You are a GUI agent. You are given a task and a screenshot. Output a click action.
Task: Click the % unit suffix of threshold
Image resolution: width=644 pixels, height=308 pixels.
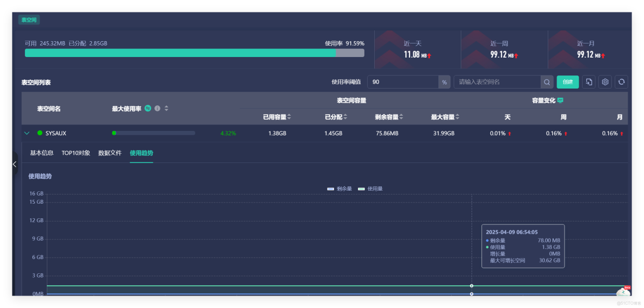(444, 82)
